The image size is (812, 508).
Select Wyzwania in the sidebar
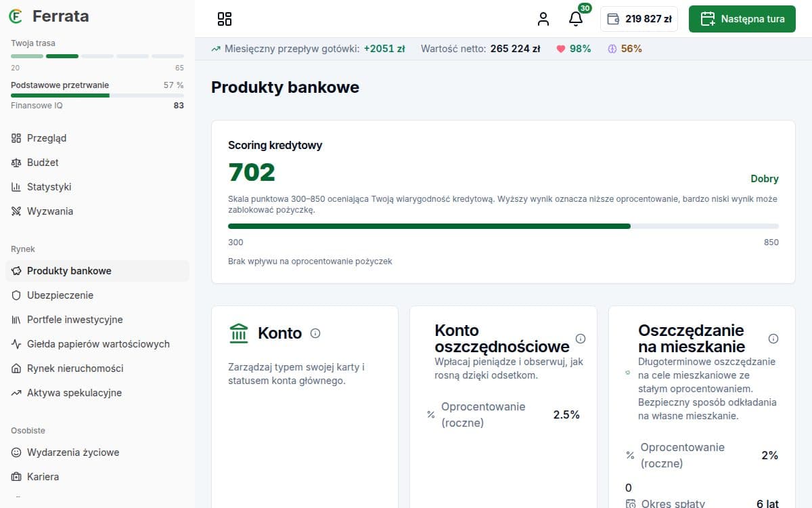97,211
